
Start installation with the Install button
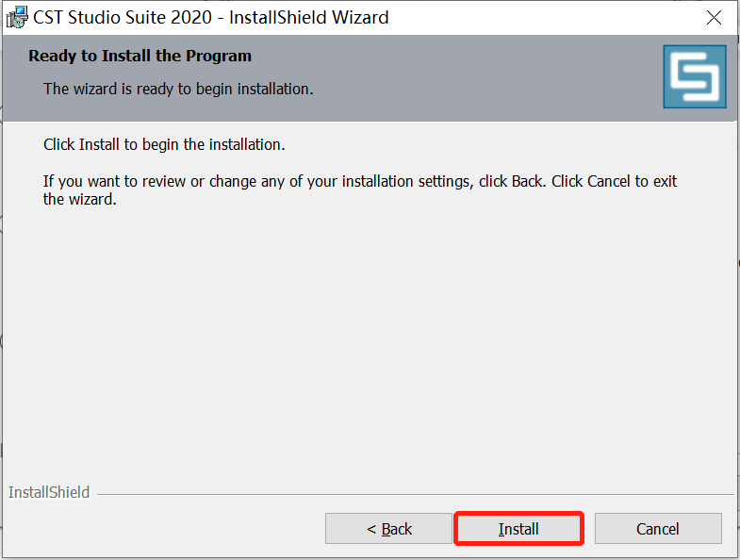[x=518, y=529]
